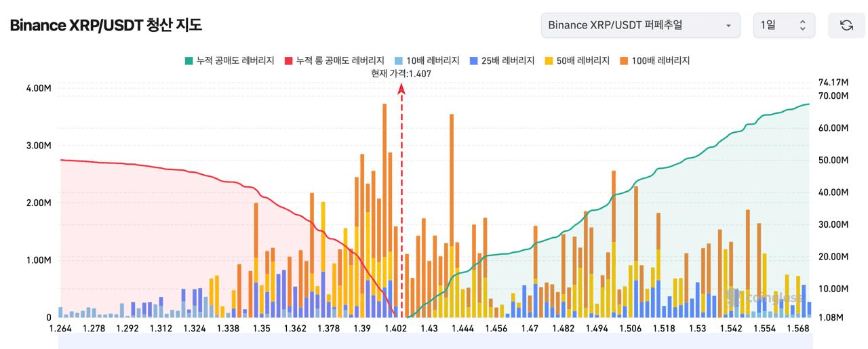The width and height of the screenshot is (868, 349).
Task: Click the 70.00M right axis label
Action: [x=833, y=96]
